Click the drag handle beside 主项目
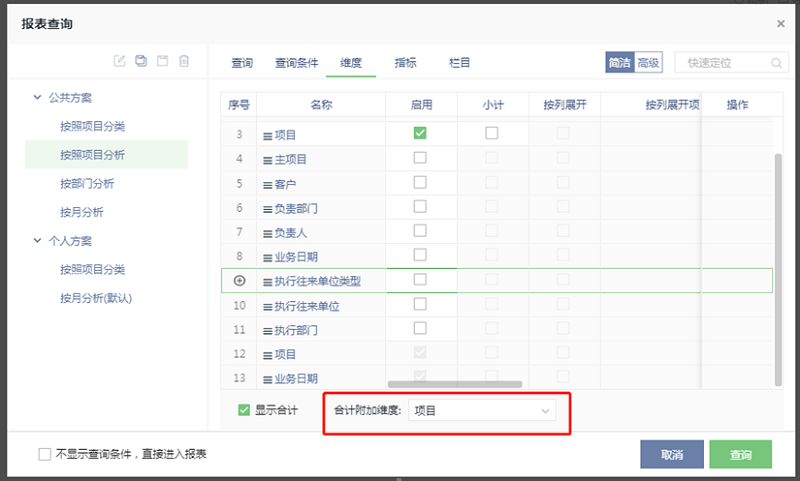Image resolution: width=800 pixels, height=481 pixels. (267, 161)
